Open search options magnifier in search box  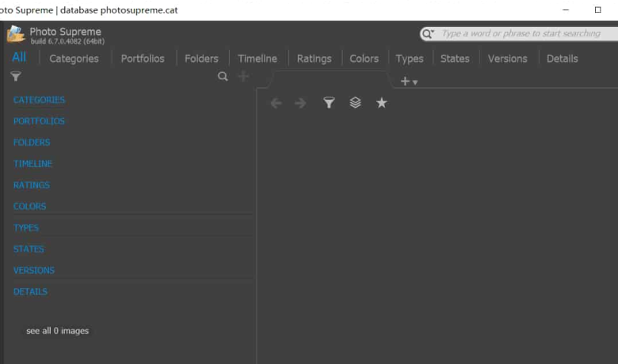(428, 34)
